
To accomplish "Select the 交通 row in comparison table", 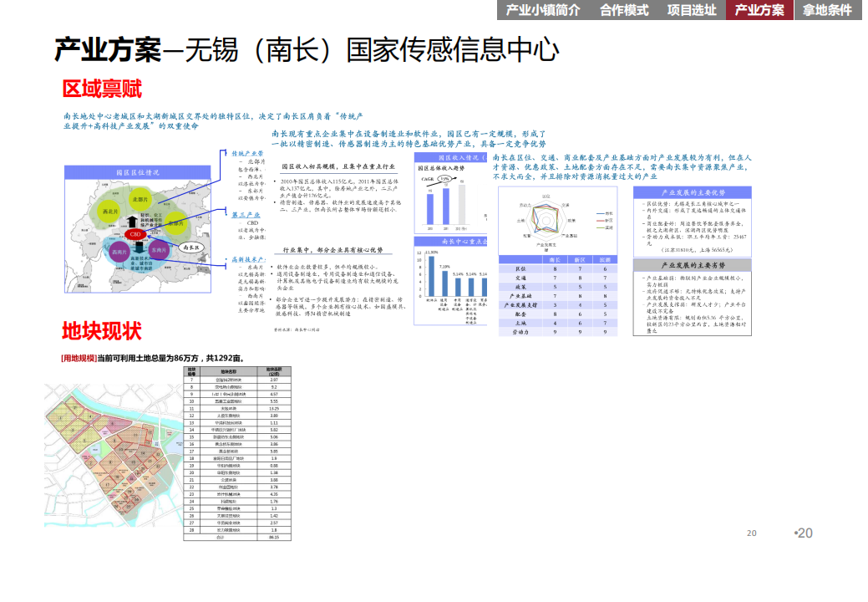I will coord(558,278).
